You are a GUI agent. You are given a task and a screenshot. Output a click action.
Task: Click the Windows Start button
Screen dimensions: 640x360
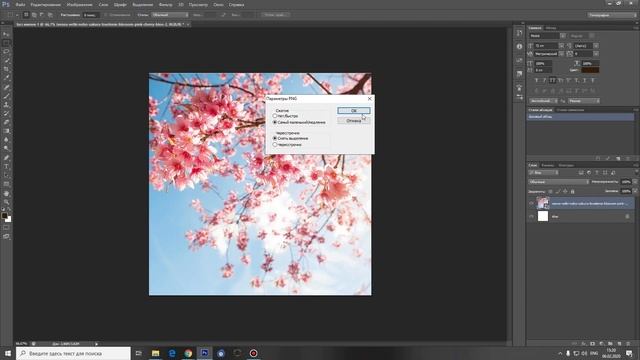click(8, 353)
